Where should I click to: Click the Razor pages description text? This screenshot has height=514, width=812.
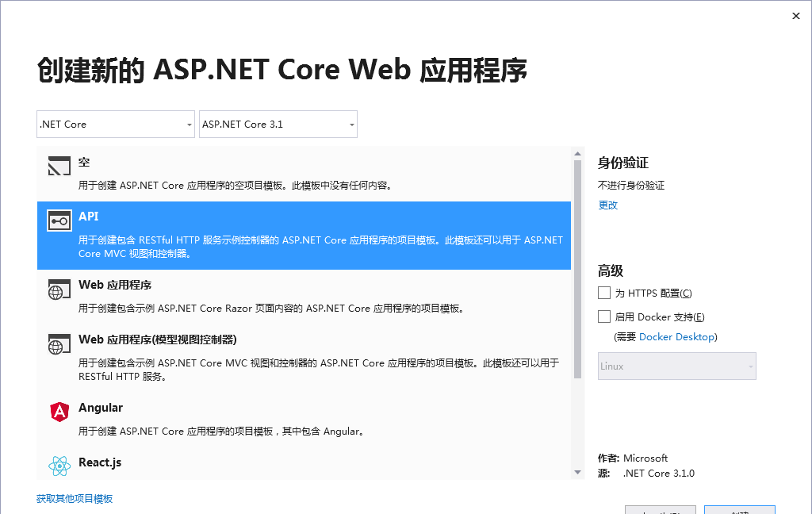click(x=273, y=309)
